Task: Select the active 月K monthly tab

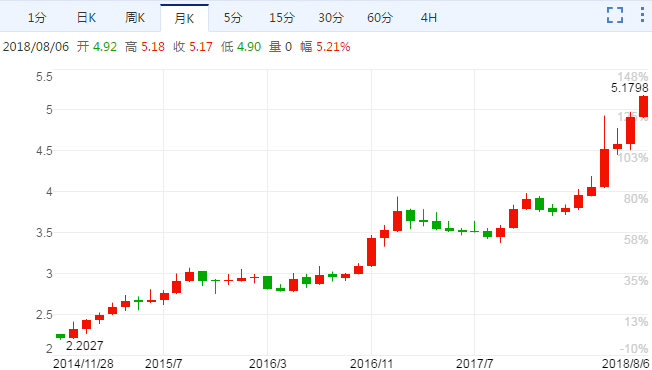Action: tap(184, 18)
